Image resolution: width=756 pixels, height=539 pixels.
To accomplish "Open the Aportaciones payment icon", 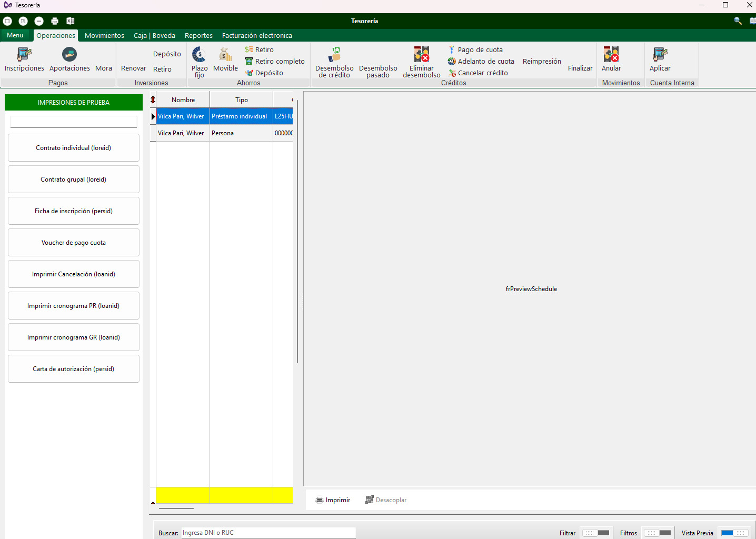I will [69, 55].
